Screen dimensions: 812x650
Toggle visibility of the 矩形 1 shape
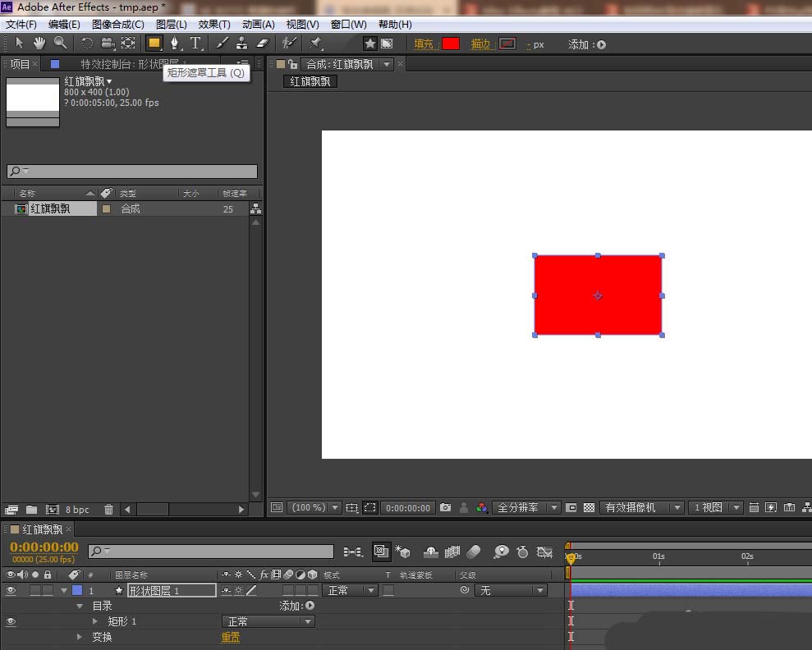click(x=11, y=621)
